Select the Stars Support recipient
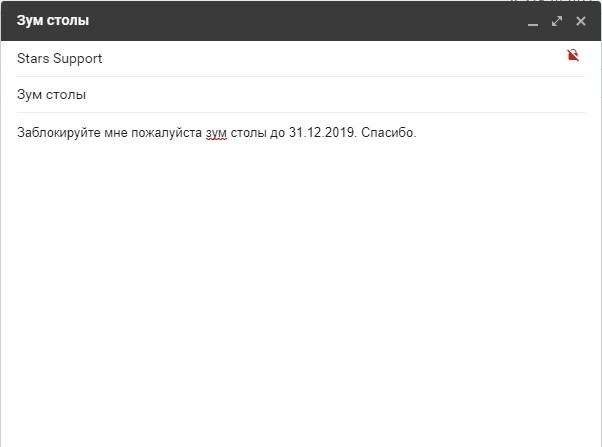This screenshot has width=602, height=447. tap(60, 59)
